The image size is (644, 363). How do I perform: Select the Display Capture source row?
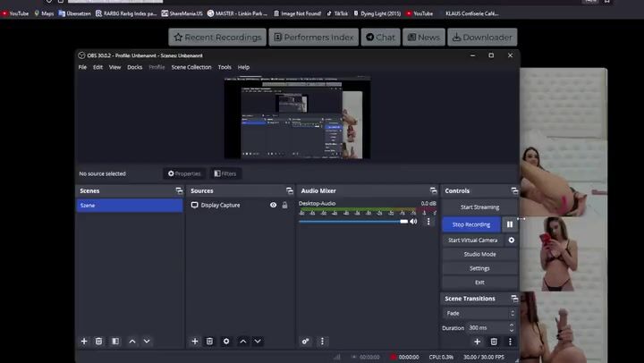point(240,205)
